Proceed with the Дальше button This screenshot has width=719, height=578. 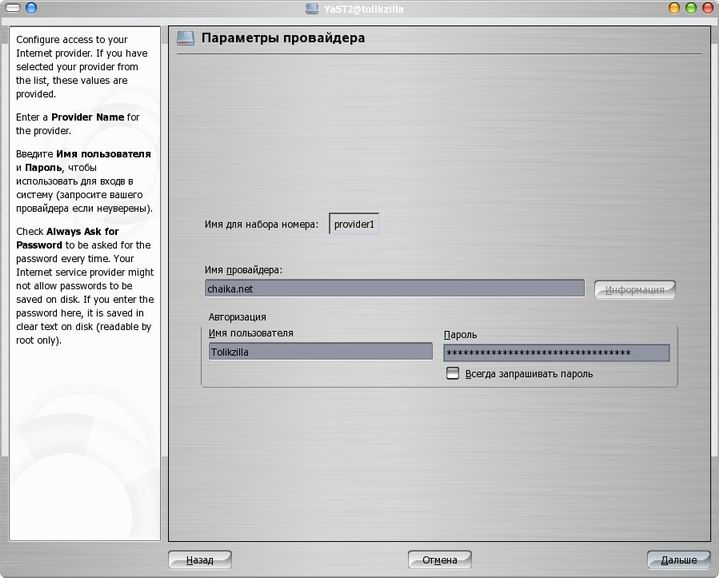click(679, 560)
